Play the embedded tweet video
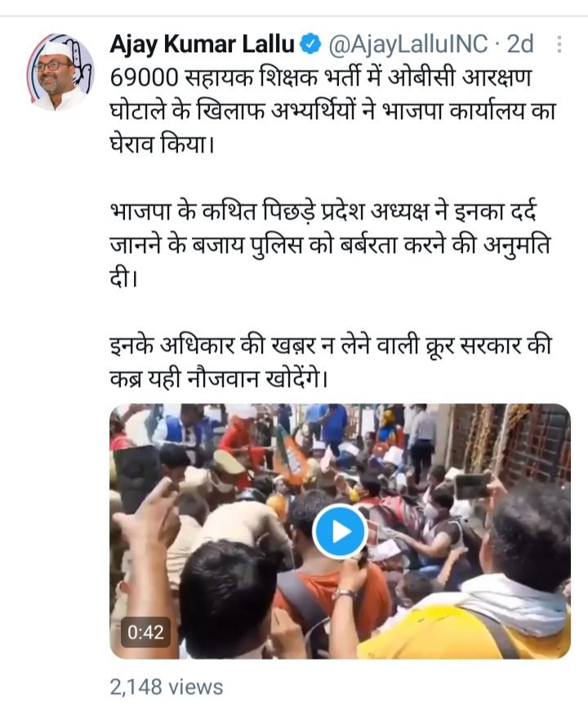 tap(340, 531)
